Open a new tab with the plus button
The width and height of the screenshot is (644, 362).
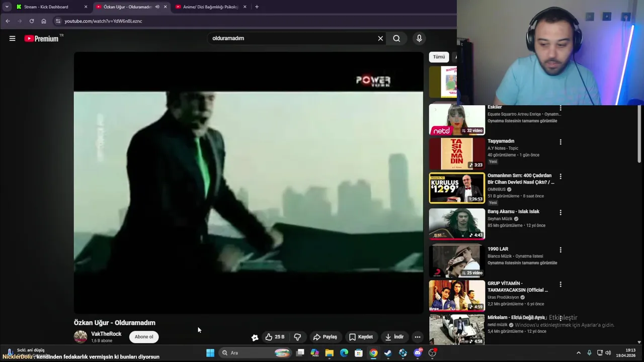257,7
